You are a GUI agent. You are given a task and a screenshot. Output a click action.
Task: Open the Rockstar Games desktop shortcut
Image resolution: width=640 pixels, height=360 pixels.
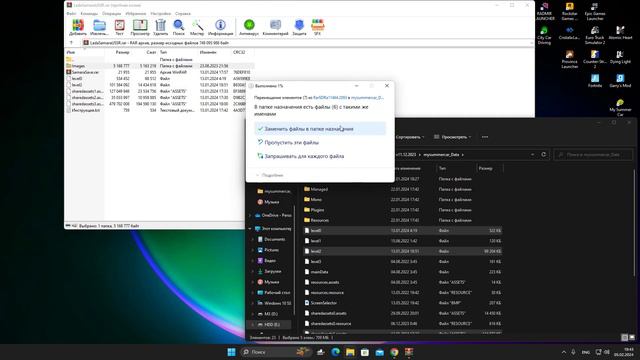[569, 11]
